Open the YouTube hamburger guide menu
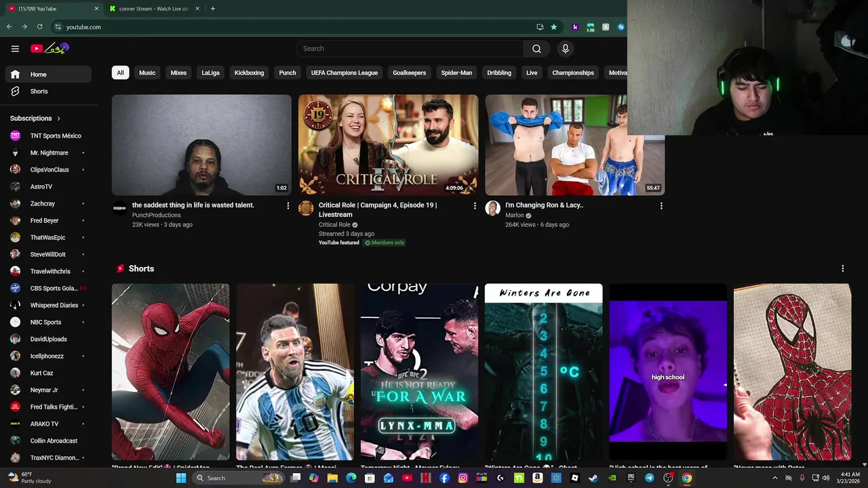Viewport: 868px width, 488px height. pyautogui.click(x=15, y=49)
